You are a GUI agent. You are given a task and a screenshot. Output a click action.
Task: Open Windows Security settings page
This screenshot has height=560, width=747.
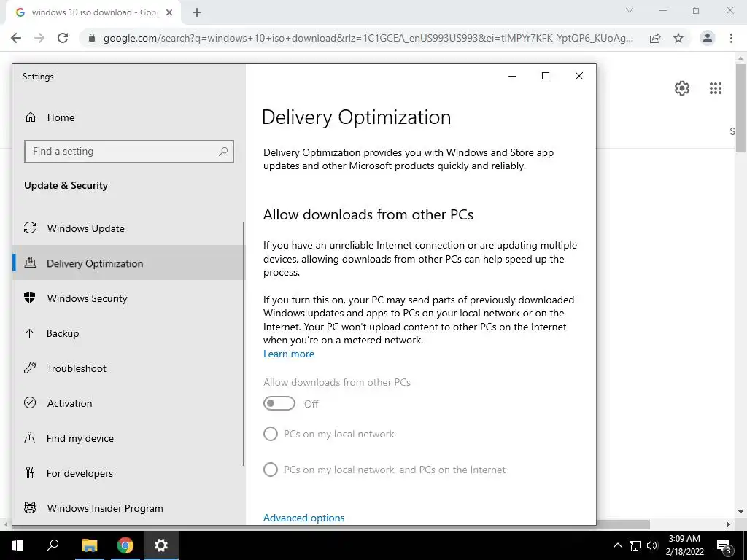(128, 298)
